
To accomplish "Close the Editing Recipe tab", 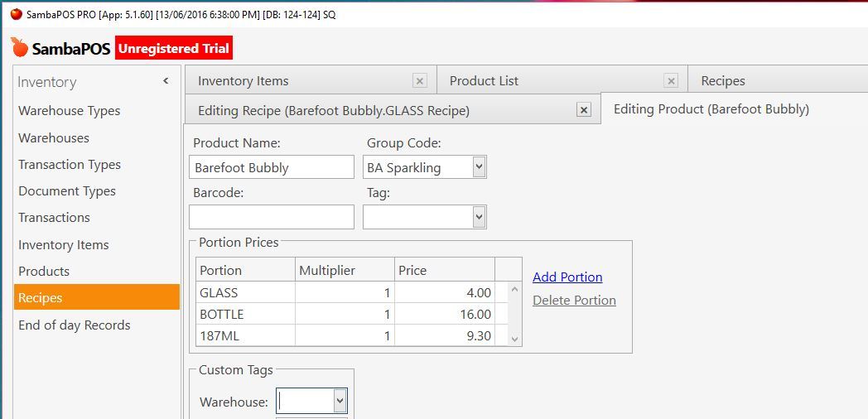I will coord(583,109).
